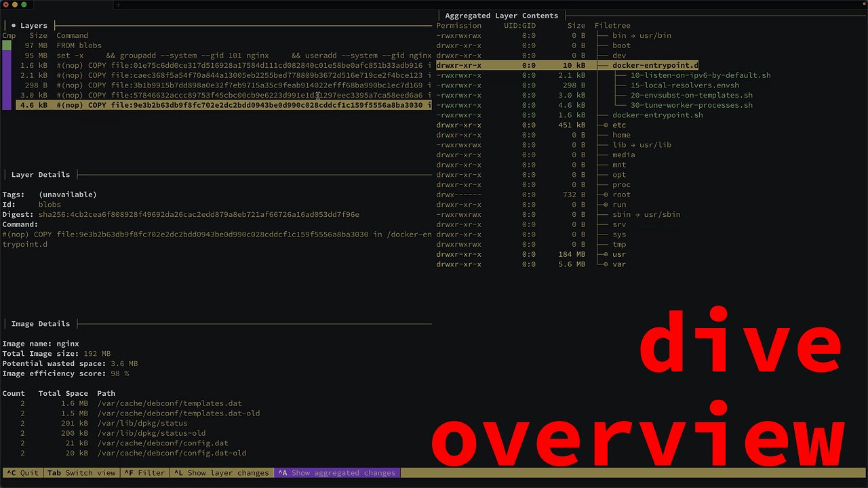Select docker-entrypoint.sh file
This screenshot has width=868, height=488.
pos(658,115)
